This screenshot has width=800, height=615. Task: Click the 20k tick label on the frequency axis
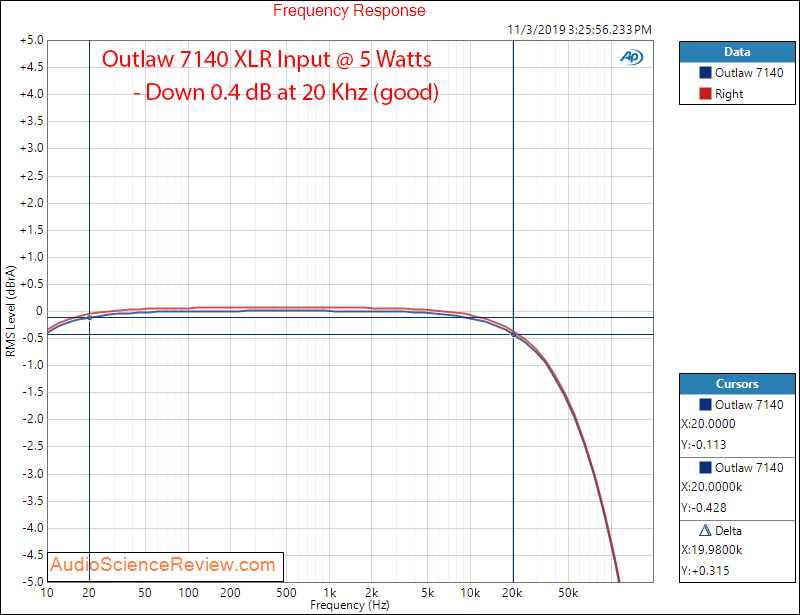(512, 593)
